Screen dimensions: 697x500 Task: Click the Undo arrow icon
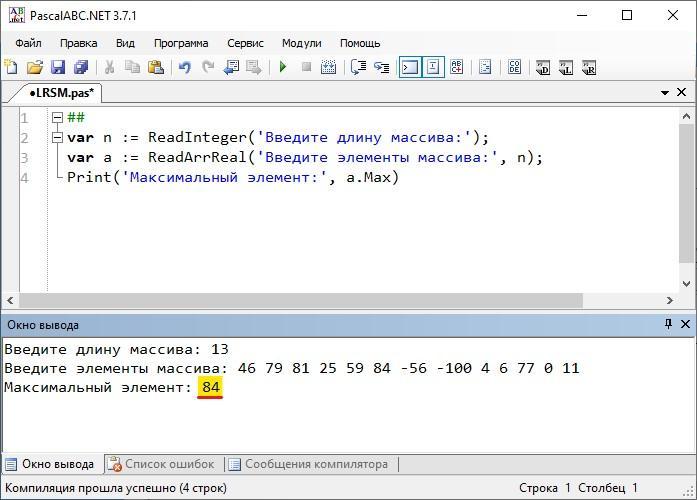pos(184,68)
